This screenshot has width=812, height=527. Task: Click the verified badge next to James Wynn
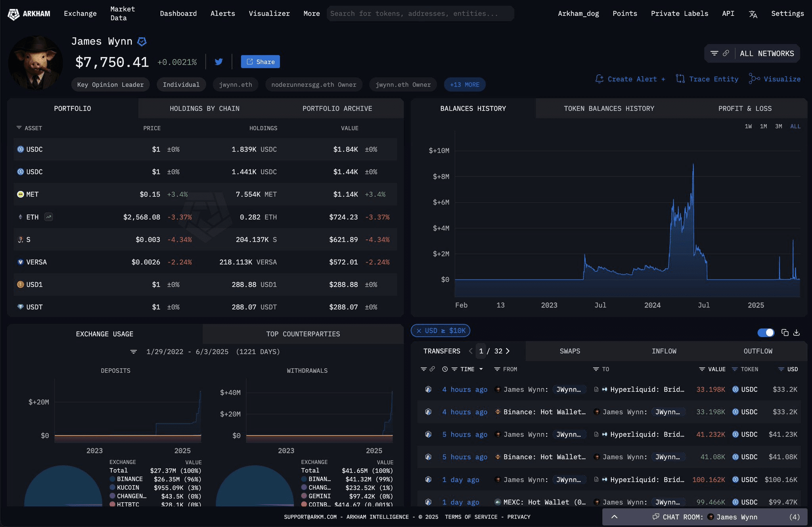pyautogui.click(x=142, y=41)
